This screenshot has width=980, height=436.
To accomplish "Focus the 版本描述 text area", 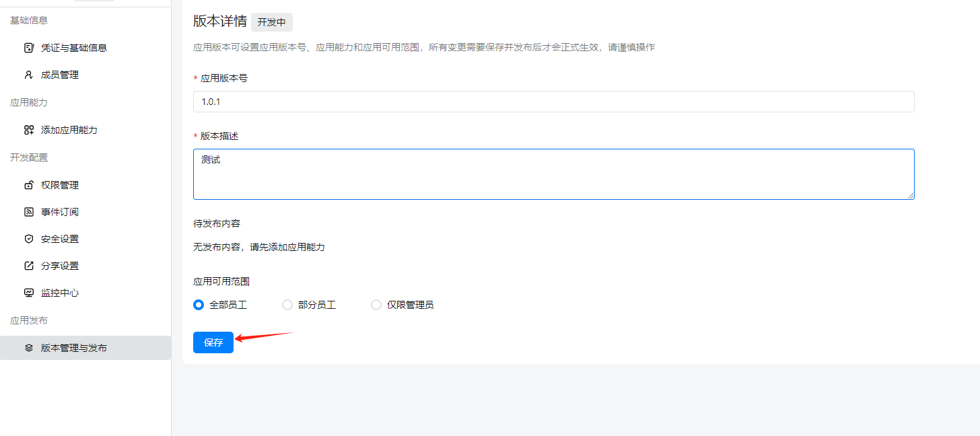I will pyautogui.click(x=553, y=174).
